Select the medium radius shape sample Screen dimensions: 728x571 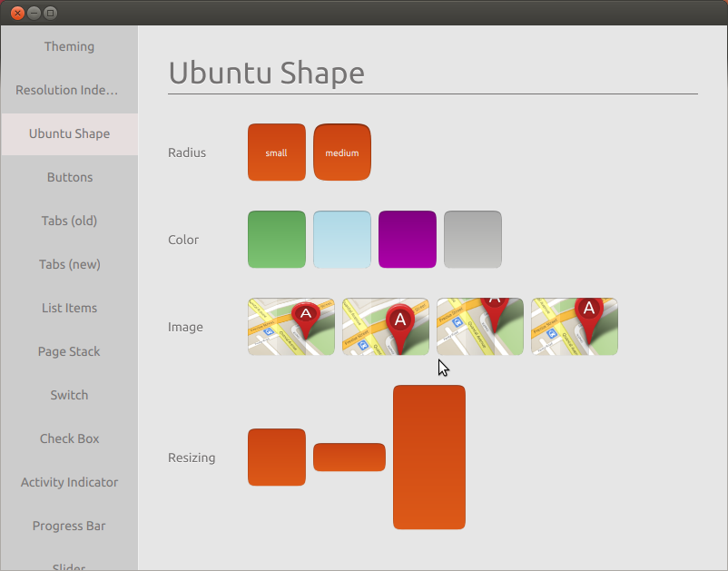pos(342,152)
